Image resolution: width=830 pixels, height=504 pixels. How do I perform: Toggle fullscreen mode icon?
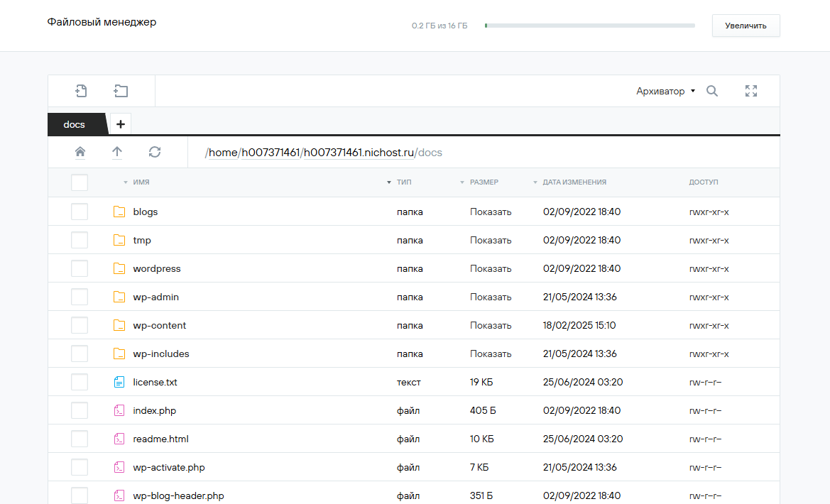[751, 91]
